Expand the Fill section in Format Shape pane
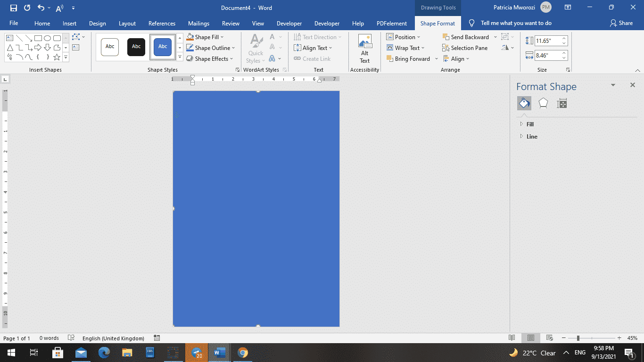Screen dimensions: 644x362 click(x=527, y=124)
